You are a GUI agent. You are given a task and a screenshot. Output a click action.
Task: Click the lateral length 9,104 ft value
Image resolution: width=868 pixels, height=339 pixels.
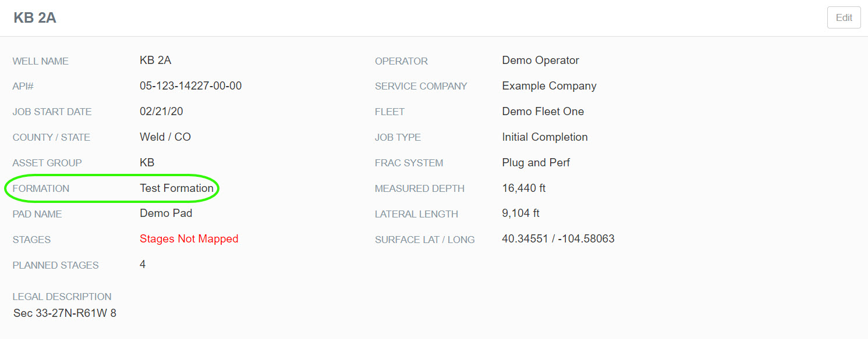pos(520,213)
